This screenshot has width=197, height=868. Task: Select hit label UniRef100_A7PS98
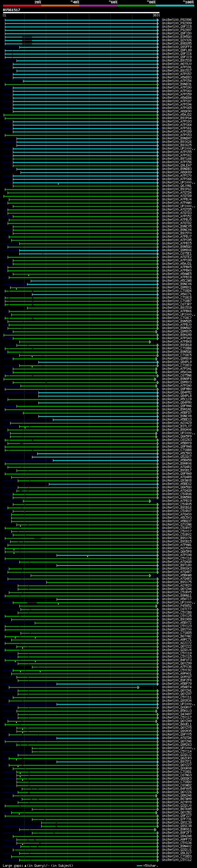177,555
